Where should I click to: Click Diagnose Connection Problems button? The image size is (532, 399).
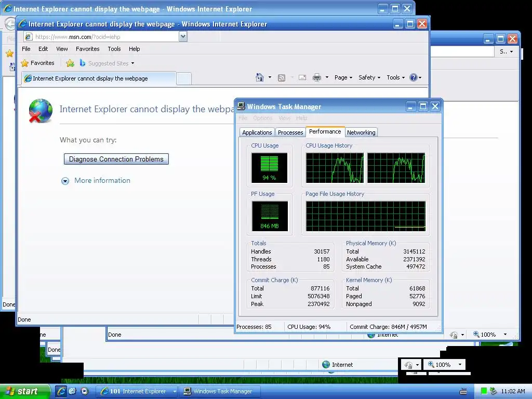point(116,159)
